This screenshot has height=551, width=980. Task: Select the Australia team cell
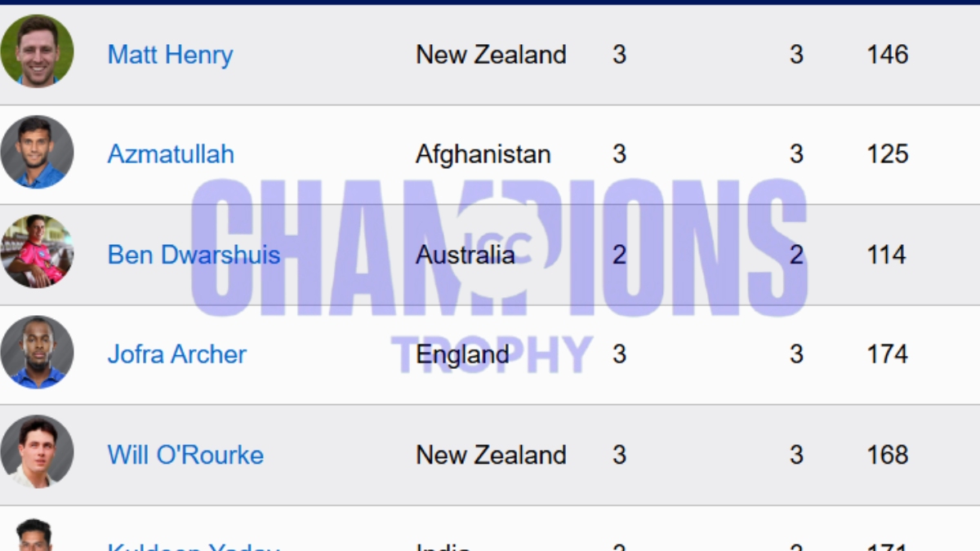coord(465,255)
